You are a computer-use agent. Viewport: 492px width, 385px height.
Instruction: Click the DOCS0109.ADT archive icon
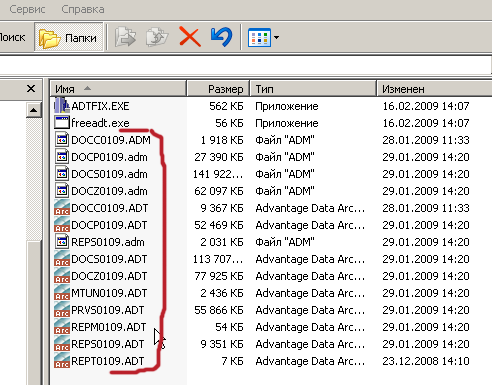[x=62, y=259]
